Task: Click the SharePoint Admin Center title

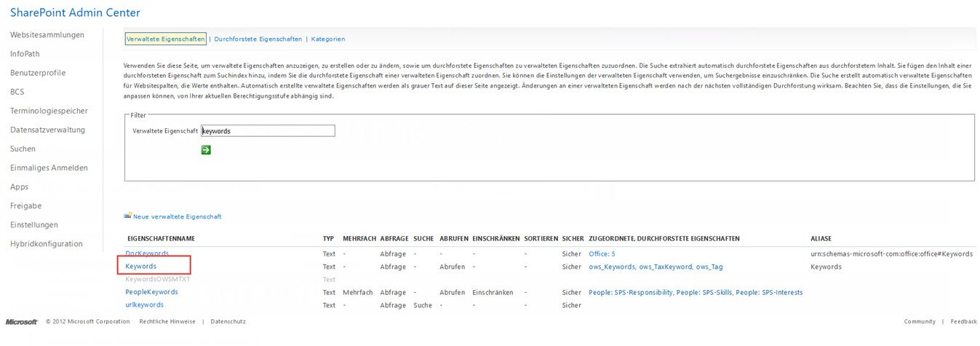Action: tap(75, 12)
